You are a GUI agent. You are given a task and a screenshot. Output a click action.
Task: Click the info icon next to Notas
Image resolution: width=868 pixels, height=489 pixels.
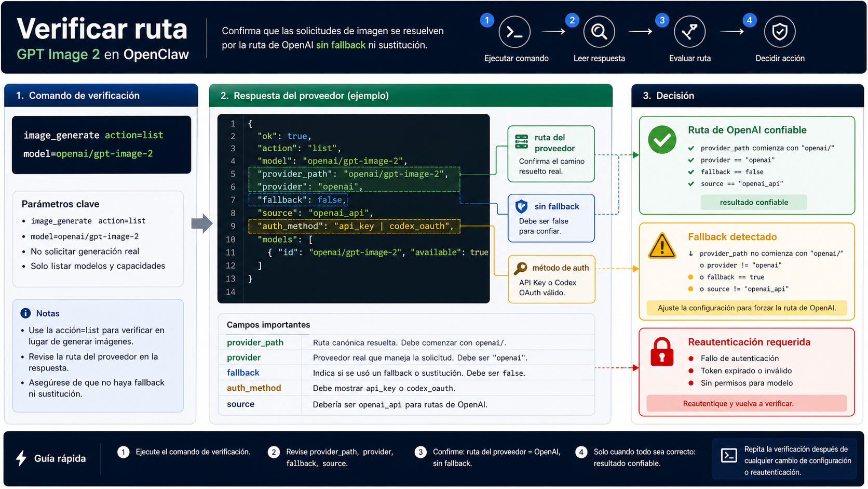click(x=25, y=313)
